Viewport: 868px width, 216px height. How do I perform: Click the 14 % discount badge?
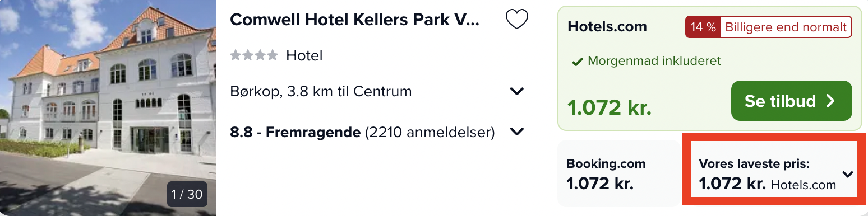coord(703,27)
